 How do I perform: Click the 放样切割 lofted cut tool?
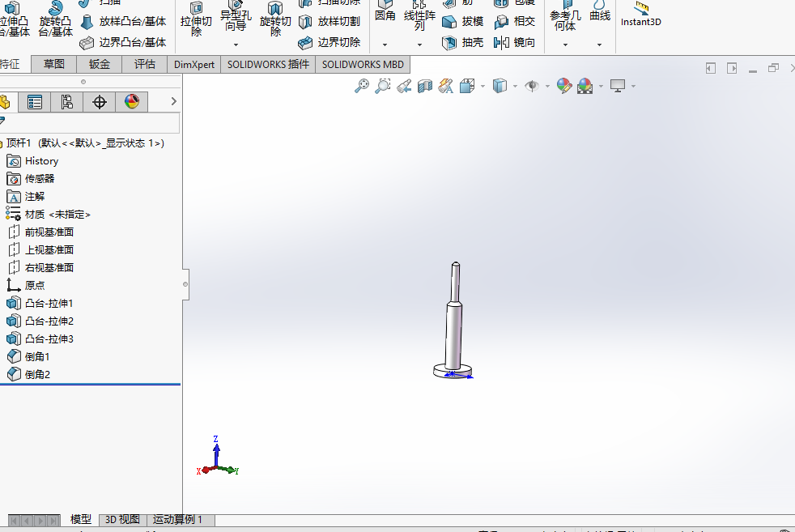point(329,21)
